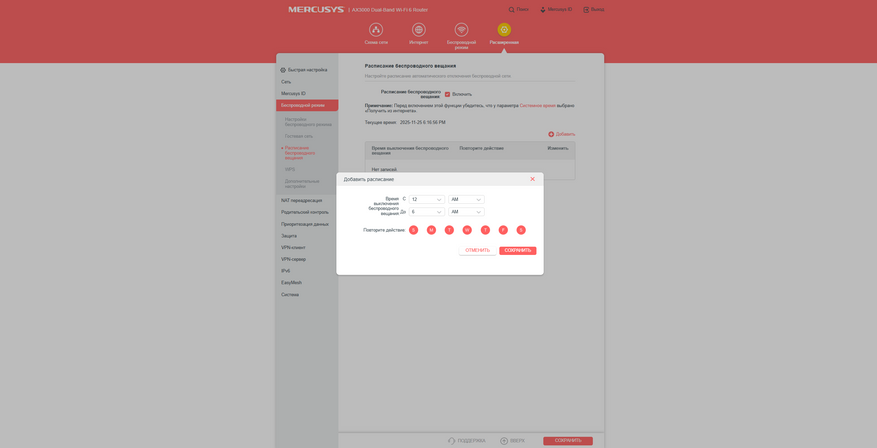This screenshot has height=448, width=877.
Task: Click ОТМЕНИТЬ in the schedule dialog
Action: [x=478, y=251]
